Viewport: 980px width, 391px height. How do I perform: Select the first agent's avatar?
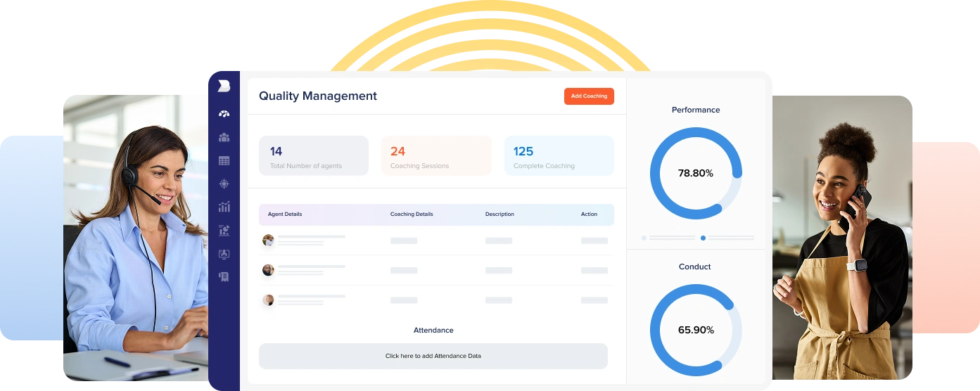pyautogui.click(x=268, y=240)
